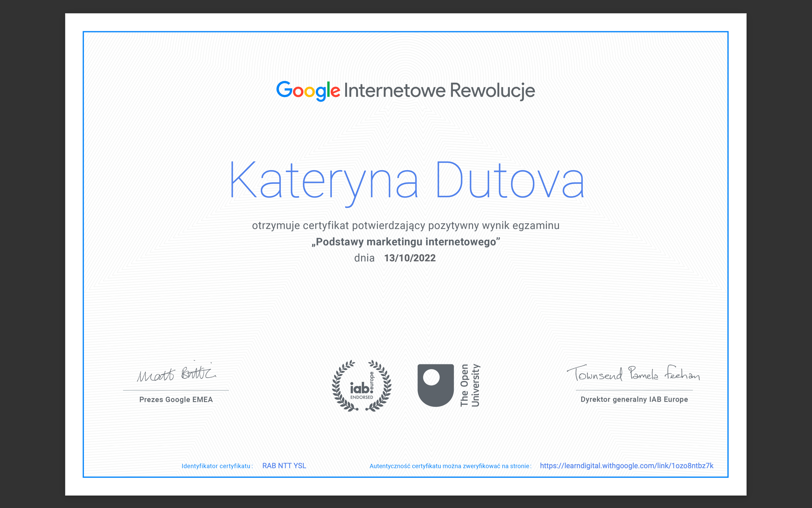Image resolution: width=812 pixels, height=508 pixels.
Task: Click the word dnia before the date
Action: coord(364,258)
